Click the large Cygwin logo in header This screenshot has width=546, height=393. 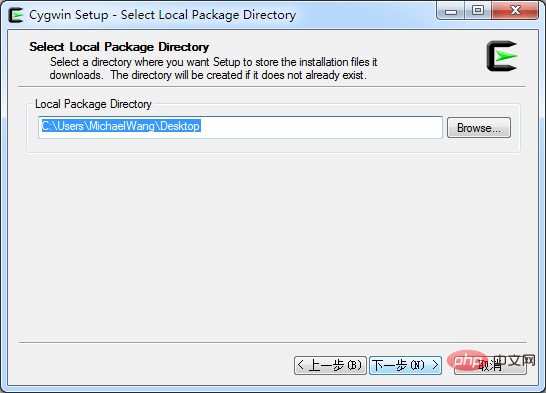(502, 56)
